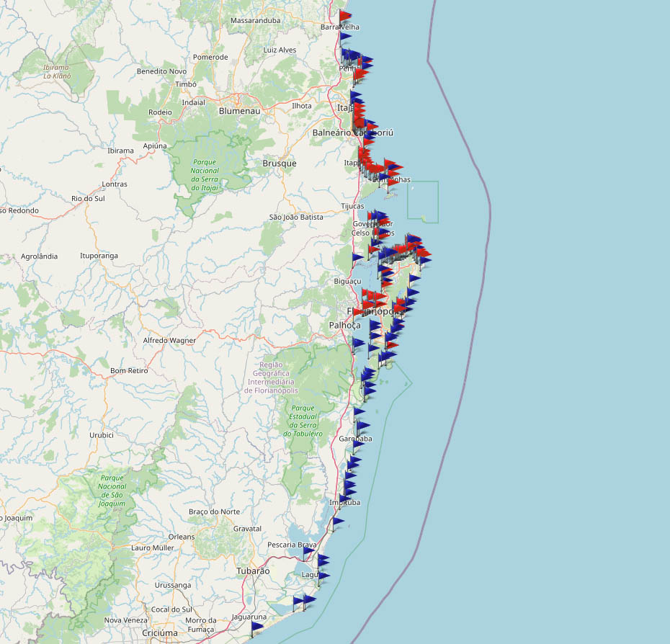Select the Tubarão city label

(x=253, y=571)
